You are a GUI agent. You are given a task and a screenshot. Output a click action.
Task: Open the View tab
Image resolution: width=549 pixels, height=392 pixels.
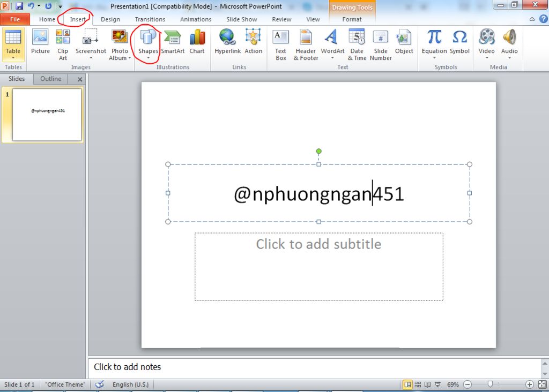(x=313, y=19)
